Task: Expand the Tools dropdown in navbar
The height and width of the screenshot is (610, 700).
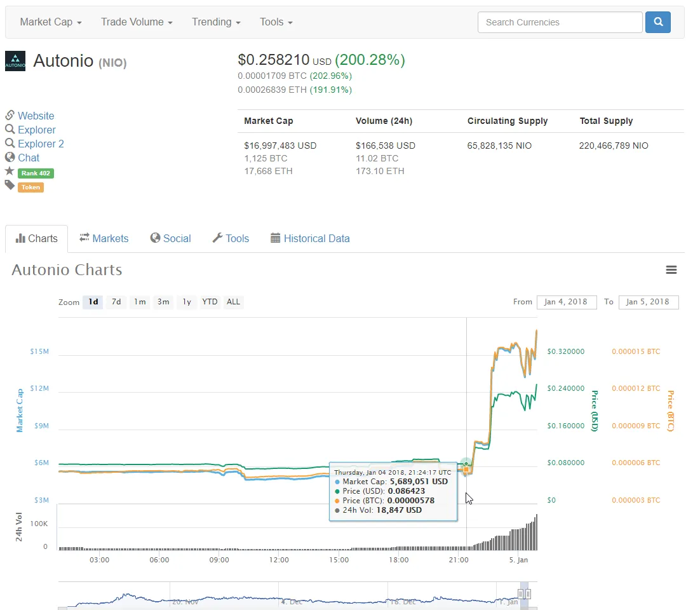Action: coord(276,22)
